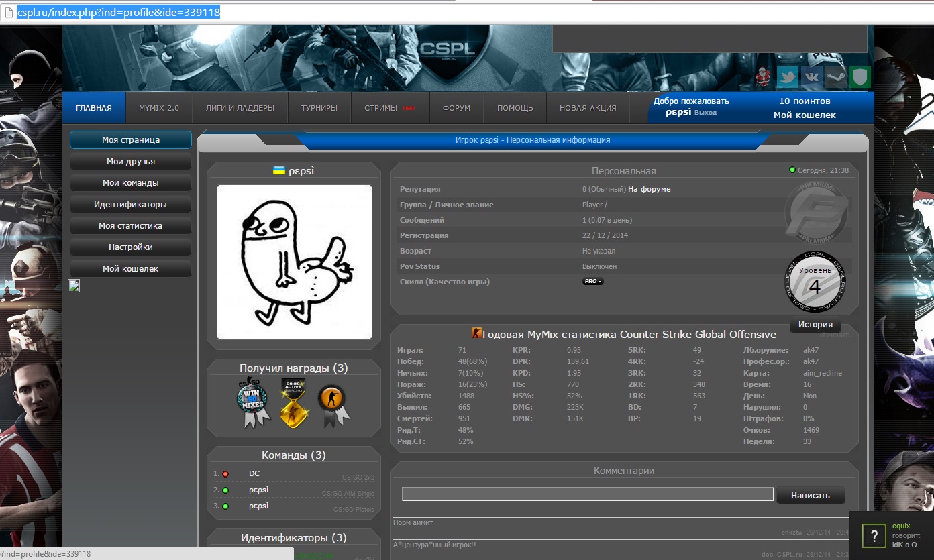This screenshot has width=934, height=560.
Task: Click the browser address bar URL
Action: click(x=119, y=12)
